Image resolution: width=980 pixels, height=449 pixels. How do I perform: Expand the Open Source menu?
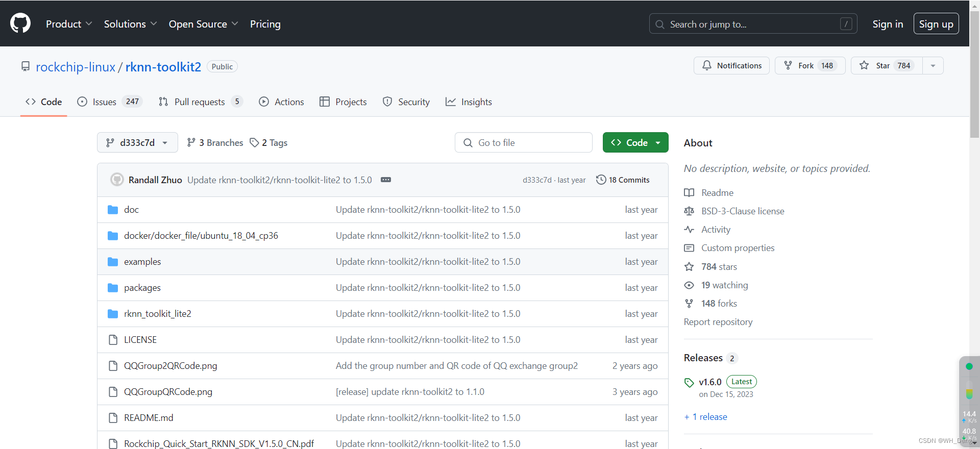(x=203, y=24)
